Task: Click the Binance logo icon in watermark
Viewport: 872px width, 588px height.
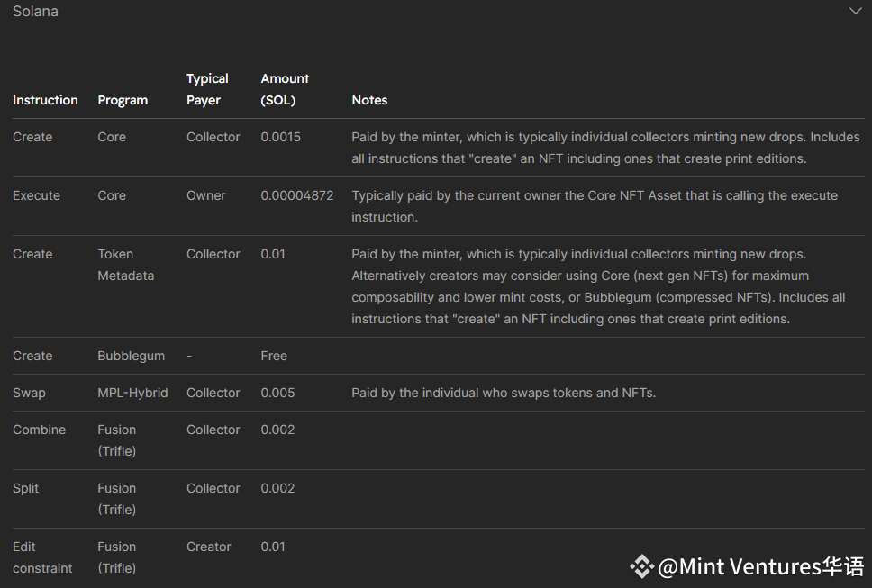Action: 641,566
